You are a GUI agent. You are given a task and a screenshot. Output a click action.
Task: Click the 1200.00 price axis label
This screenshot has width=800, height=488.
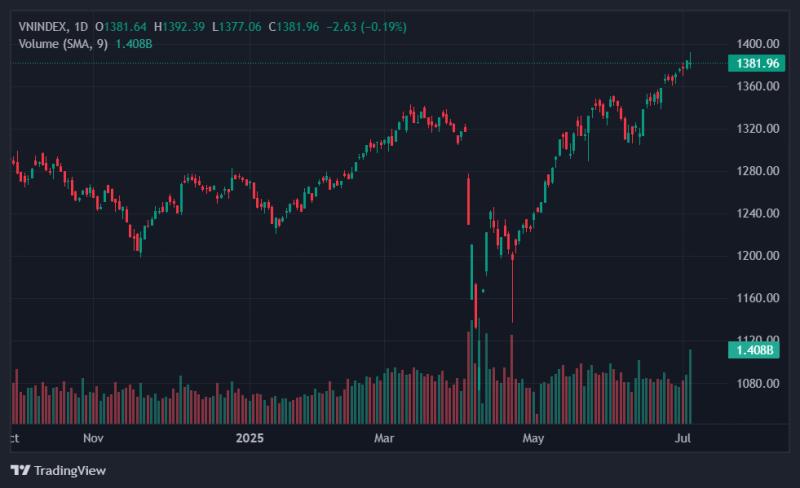tap(758, 256)
